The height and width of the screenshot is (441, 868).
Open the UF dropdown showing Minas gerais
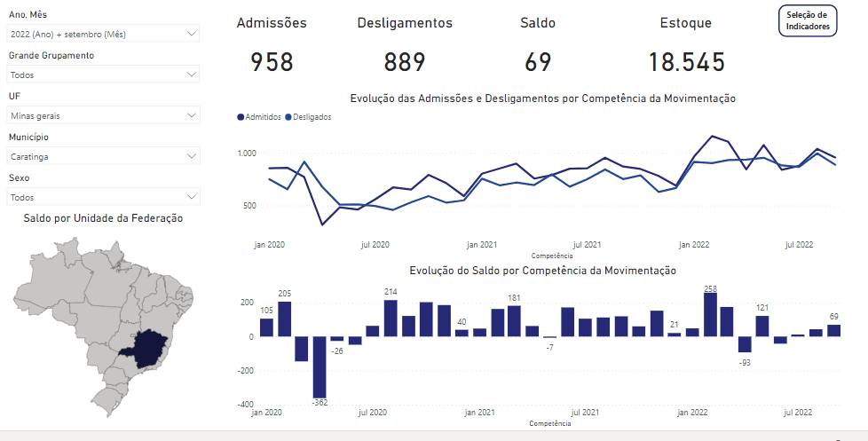[103, 115]
